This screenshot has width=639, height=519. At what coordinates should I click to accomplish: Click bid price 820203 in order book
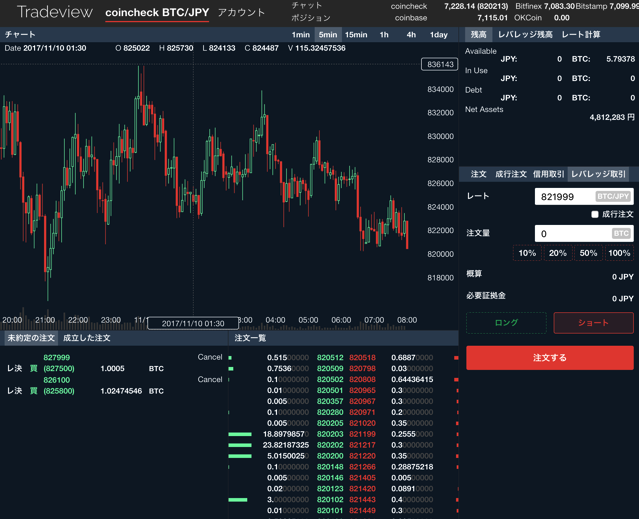tap(330, 434)
